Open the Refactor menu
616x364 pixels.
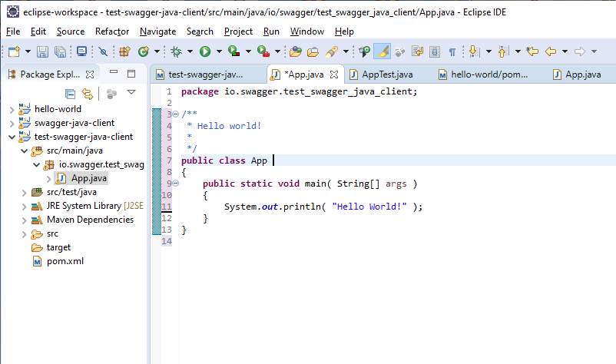[x=112, y=31]
